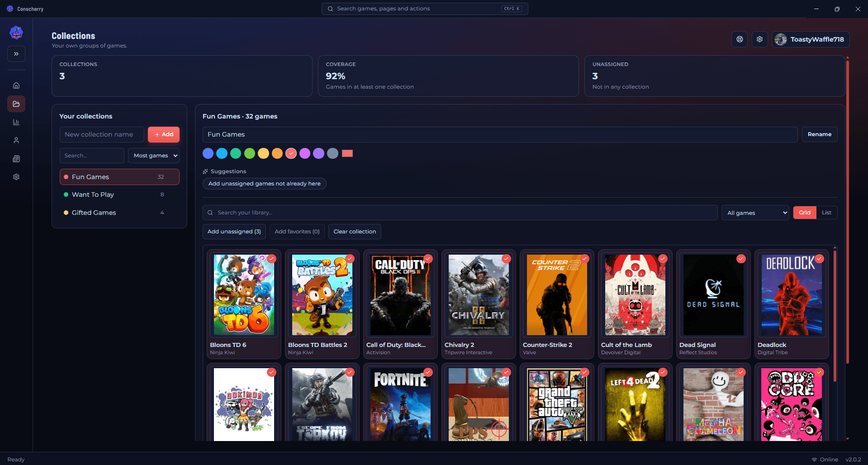Open the Most games sort dropdown
The width and height of the screenshot is (868, 465).
coord(154,156)
